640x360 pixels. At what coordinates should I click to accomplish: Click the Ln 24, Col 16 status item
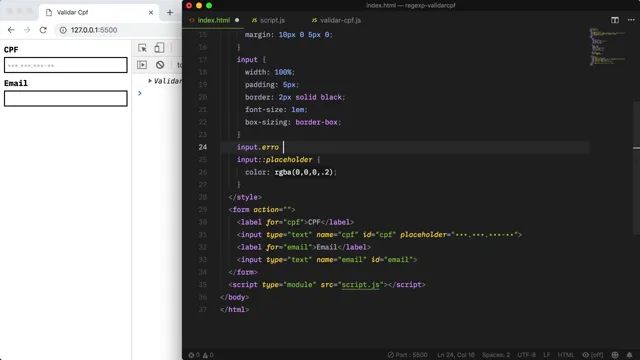click(x=456, y=355)
